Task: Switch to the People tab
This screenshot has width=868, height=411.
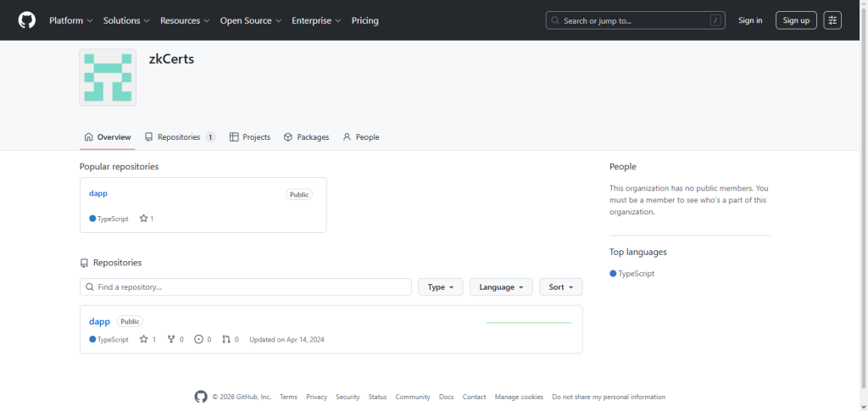Action: [x=361, y=137]
